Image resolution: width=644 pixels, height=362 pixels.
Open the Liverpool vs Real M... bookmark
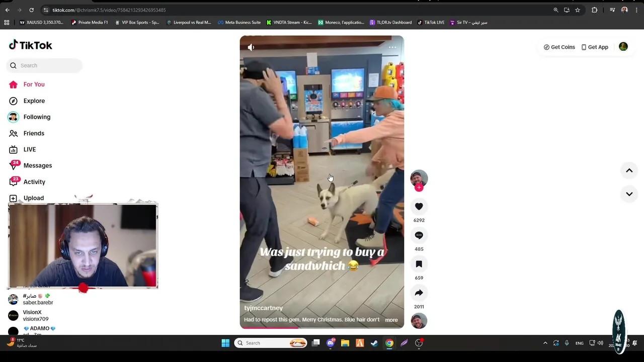tap(189, 22)
